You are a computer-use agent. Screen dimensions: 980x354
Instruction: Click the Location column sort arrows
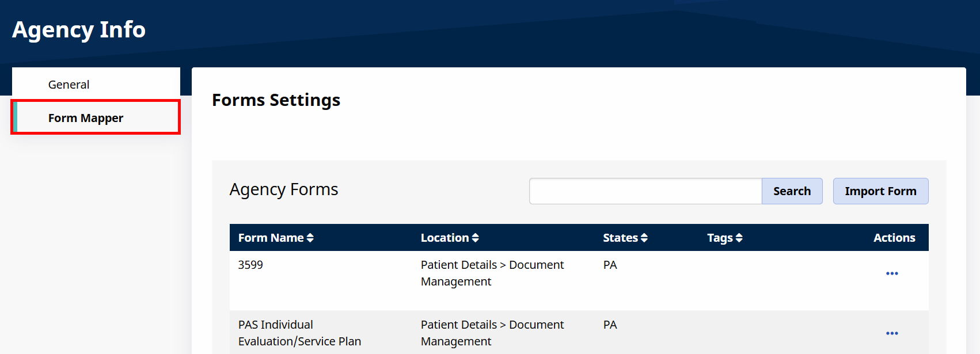click(475, 238)
